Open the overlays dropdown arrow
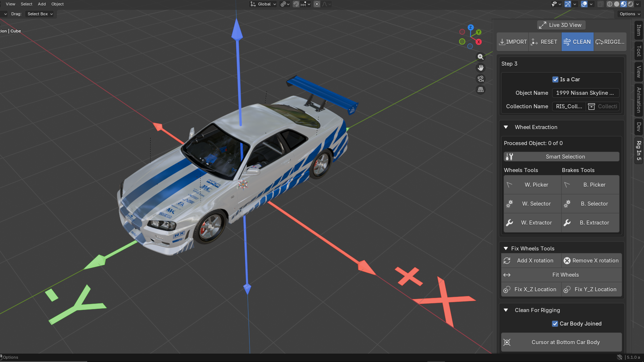 [591, 4]
